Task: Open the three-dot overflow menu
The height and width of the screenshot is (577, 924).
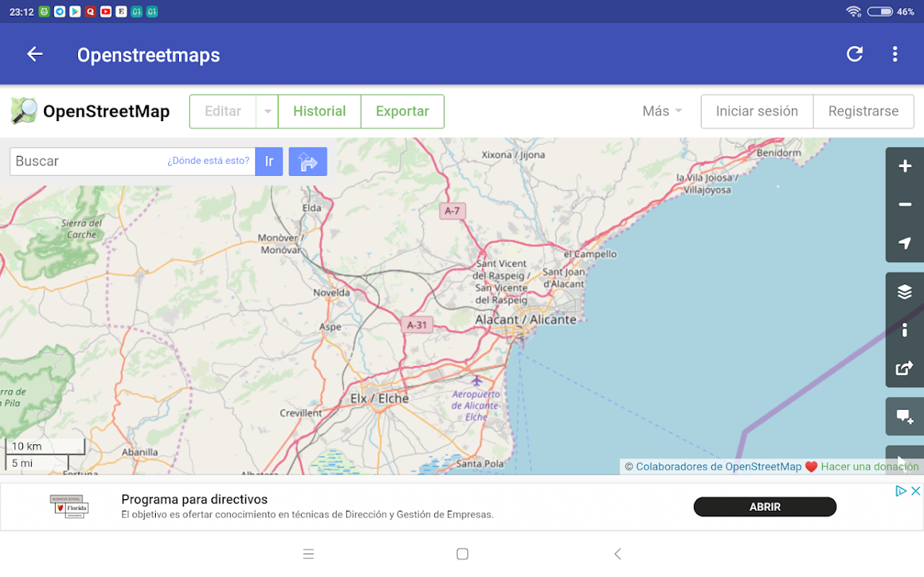Action: (895, 54)
